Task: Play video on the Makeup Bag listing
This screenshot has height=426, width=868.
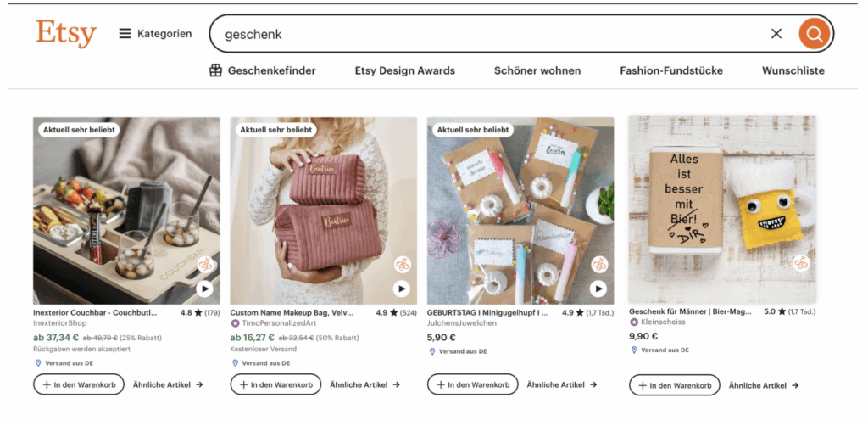Action: point(401,289)
